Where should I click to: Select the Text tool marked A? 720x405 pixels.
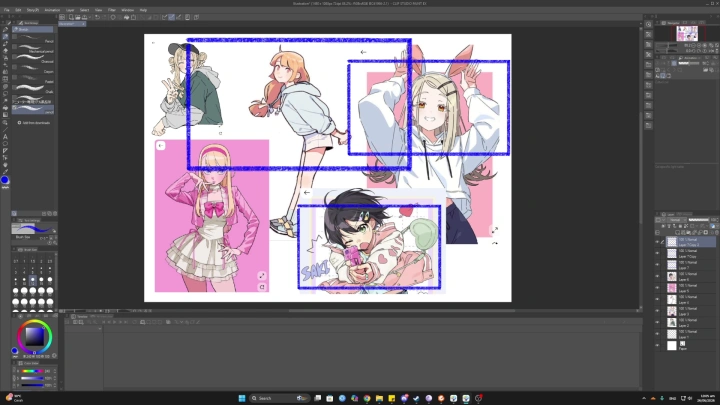[6, 136]
